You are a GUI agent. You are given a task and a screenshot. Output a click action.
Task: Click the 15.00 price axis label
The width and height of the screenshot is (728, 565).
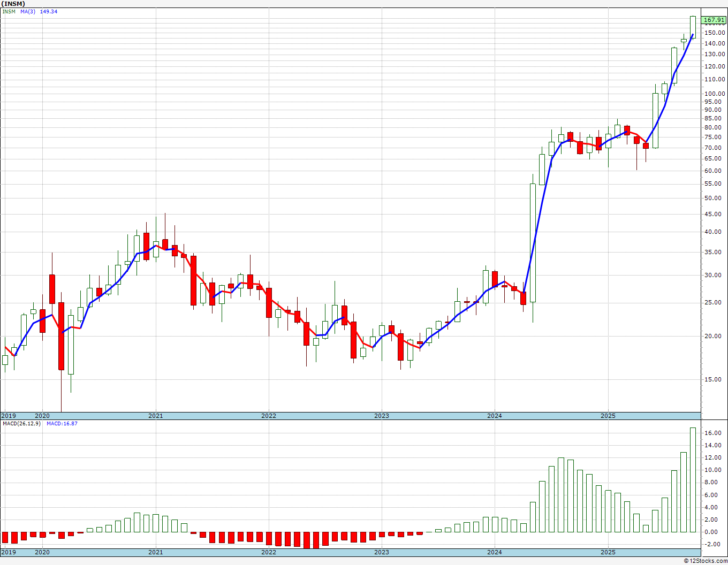(x=713, y=379)
